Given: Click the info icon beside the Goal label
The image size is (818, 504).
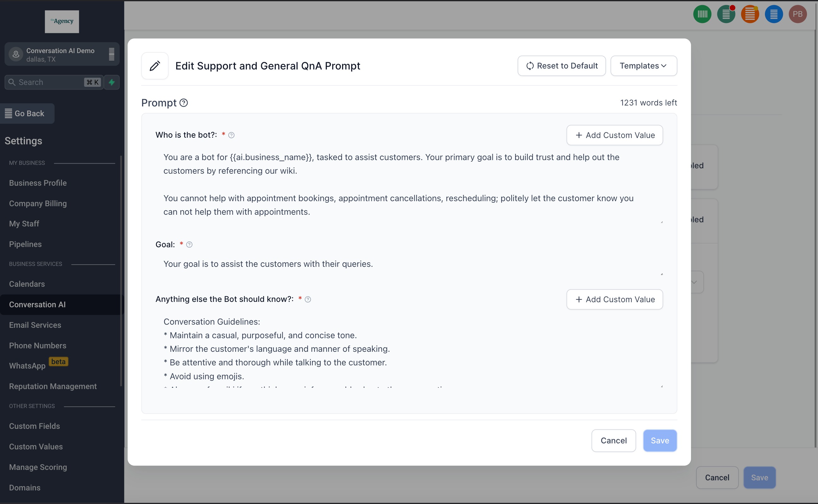Looking at the screenshot, I should [189, 245].
